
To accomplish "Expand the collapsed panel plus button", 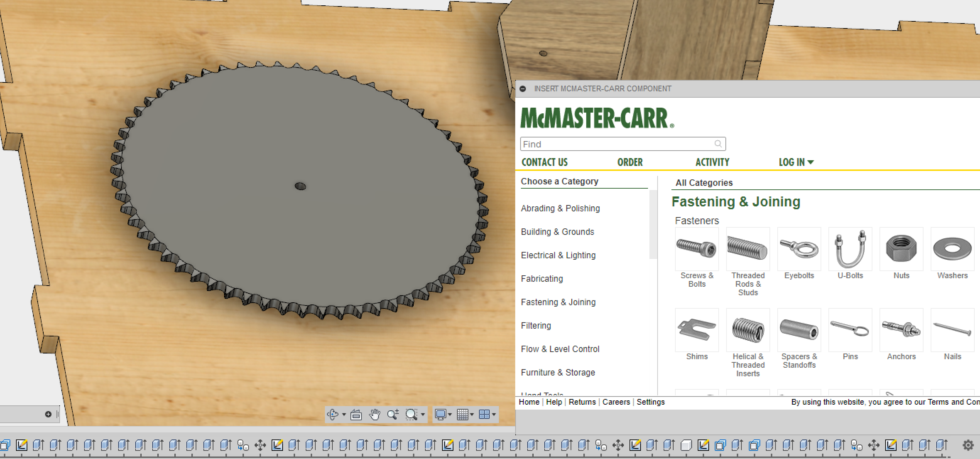I will coord(48,414).
